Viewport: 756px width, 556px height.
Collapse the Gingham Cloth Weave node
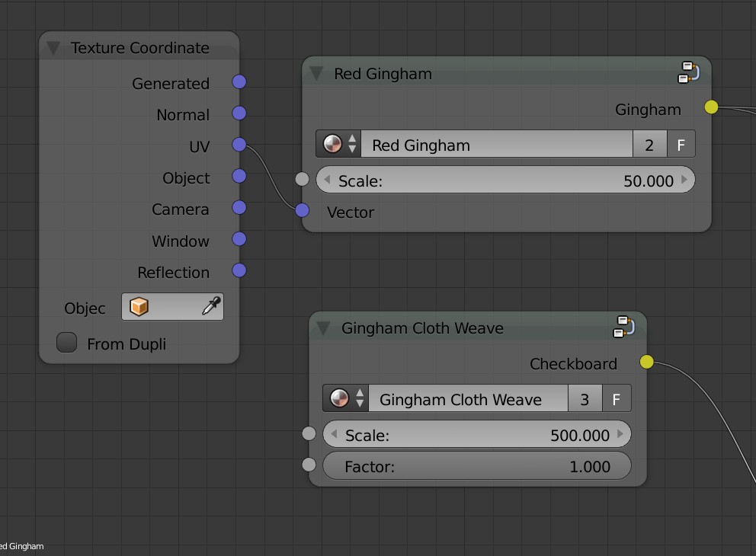[322, 328]
